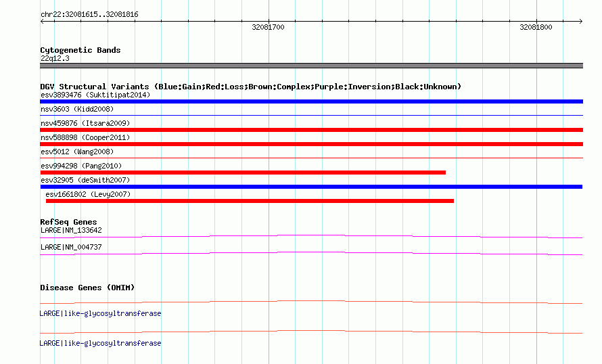Click the LARGE|NM_133642 gene label
This screenshot has height=364, width=602.
tap(71, 231)
